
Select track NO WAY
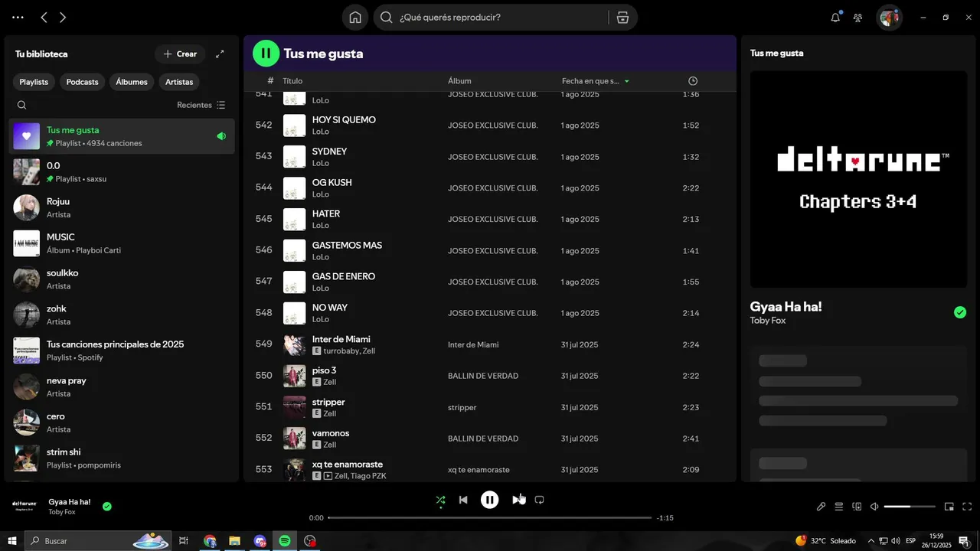(x=490, y=313)
